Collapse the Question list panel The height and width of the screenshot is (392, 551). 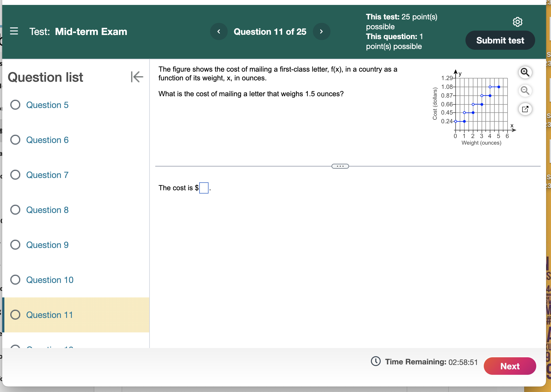(136, 77)
